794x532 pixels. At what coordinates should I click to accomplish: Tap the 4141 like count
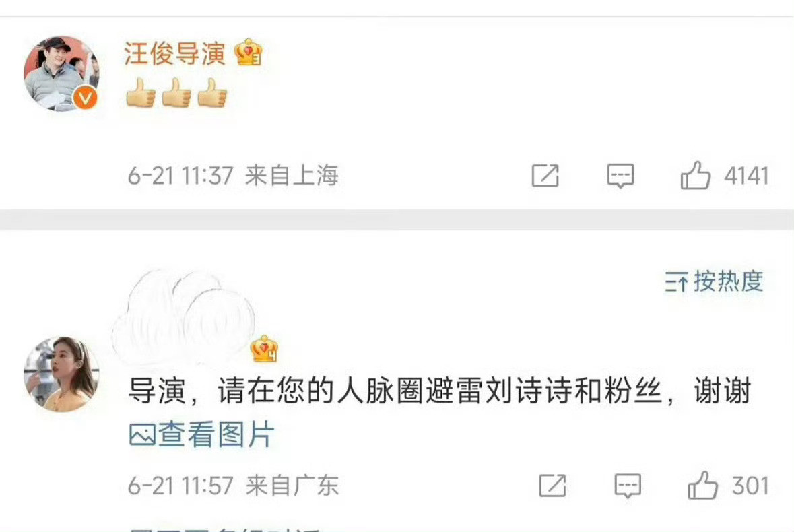pyautogui.click(x=746, y=176)
